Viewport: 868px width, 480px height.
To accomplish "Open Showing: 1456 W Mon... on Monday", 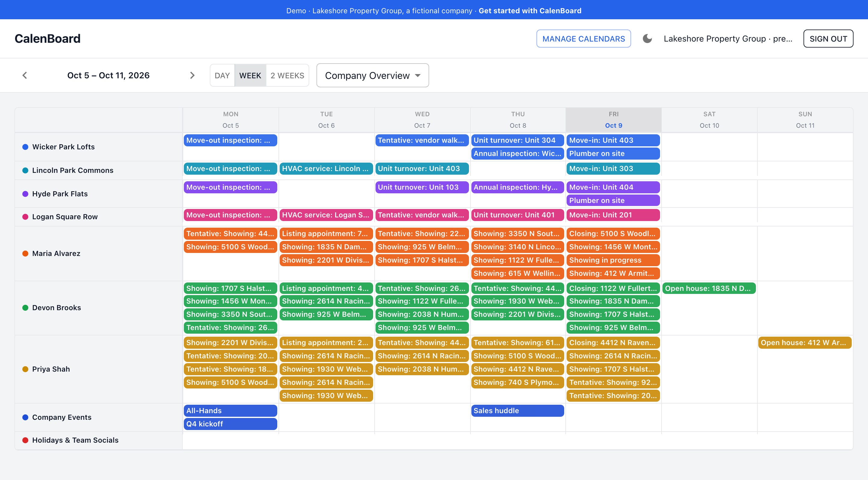I will point(231,301).
